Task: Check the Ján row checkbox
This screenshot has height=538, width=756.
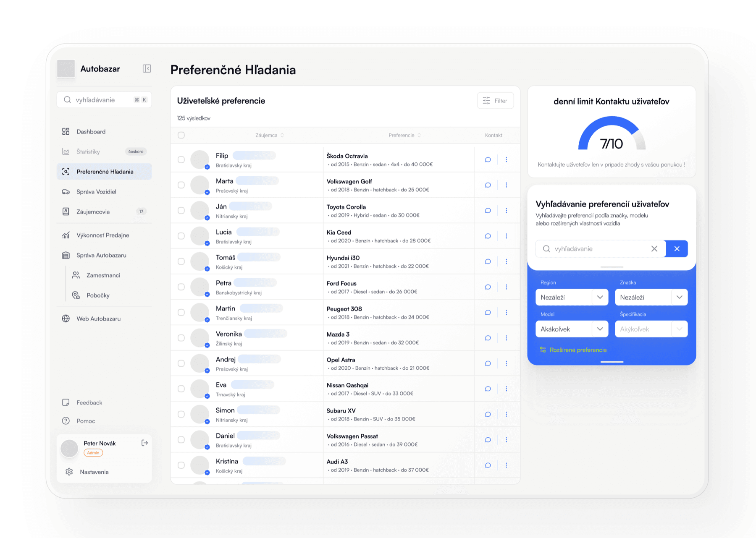Action: 181,210
